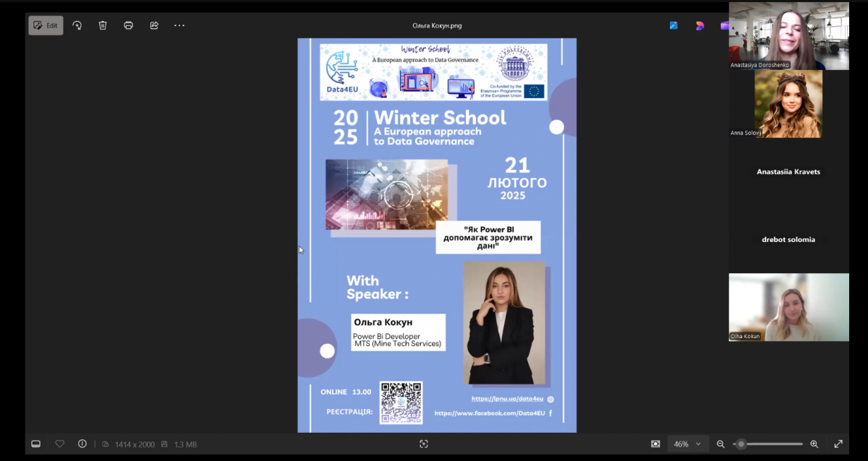Expand the 46% zoom level dropdown
This screenshot has width=868, height=461.
687,444
